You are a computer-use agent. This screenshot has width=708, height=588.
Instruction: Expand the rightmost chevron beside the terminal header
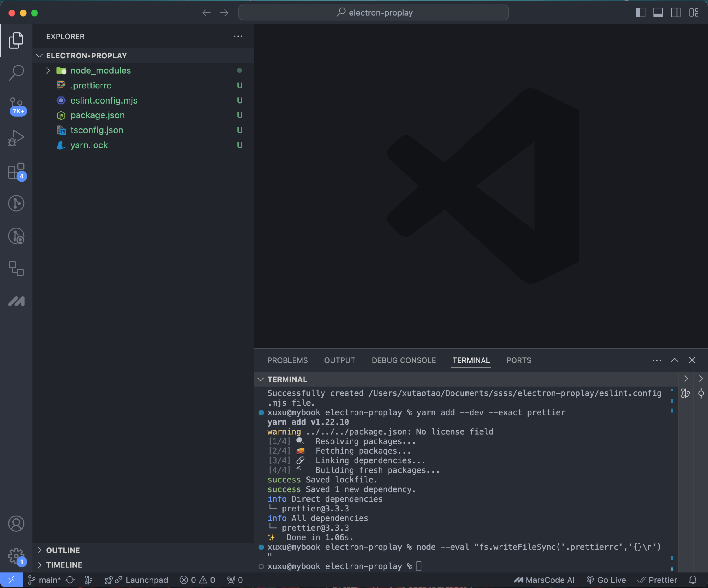click(x=701, y=379)
